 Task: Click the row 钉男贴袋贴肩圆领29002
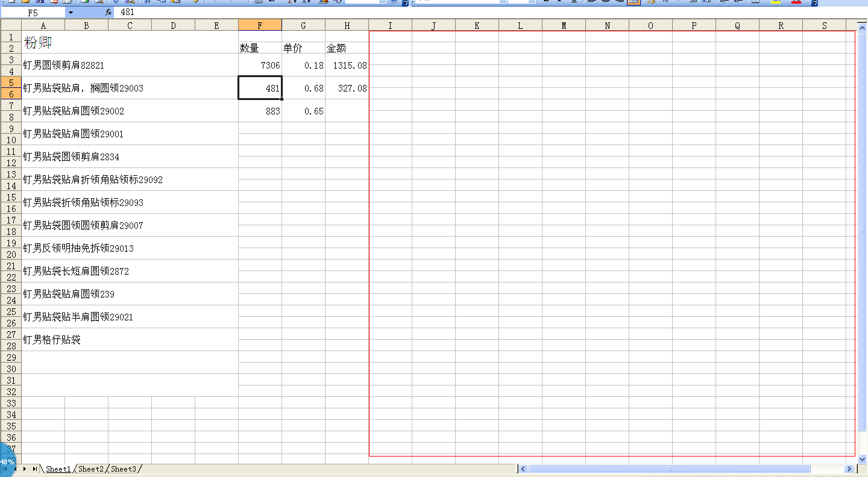[130, 111]
